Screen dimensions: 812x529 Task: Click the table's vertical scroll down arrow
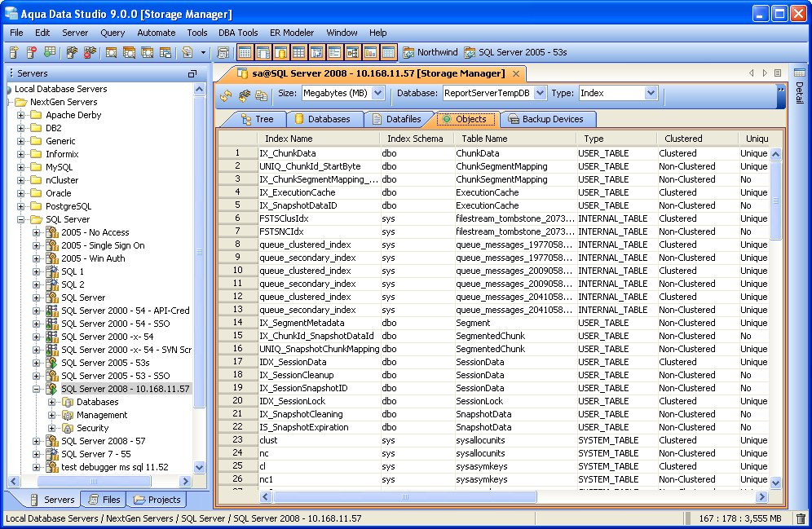click(775, 483)
